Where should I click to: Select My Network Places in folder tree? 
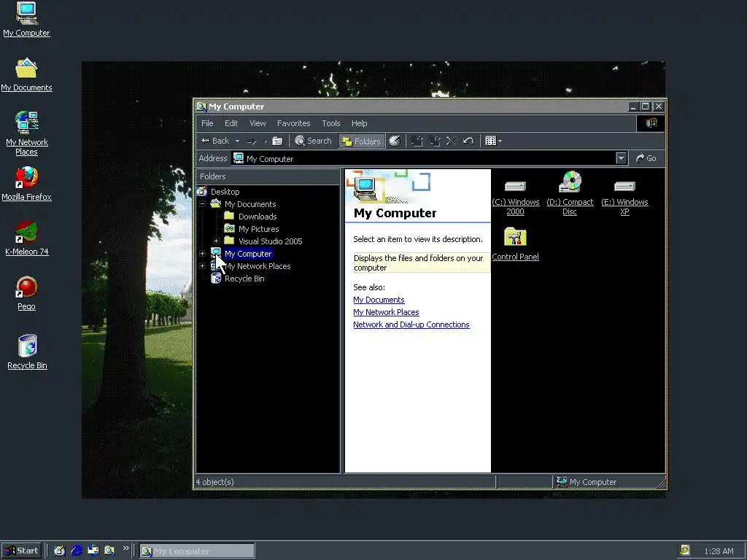(x=258, y=266)
